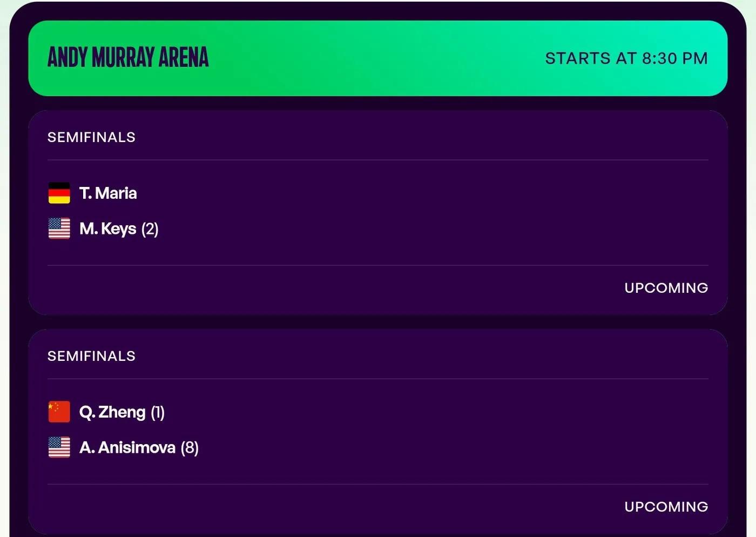756x537 pixels.
Task: Click Upcoming status for Maria vs Keys
Action: pos(666,288)
